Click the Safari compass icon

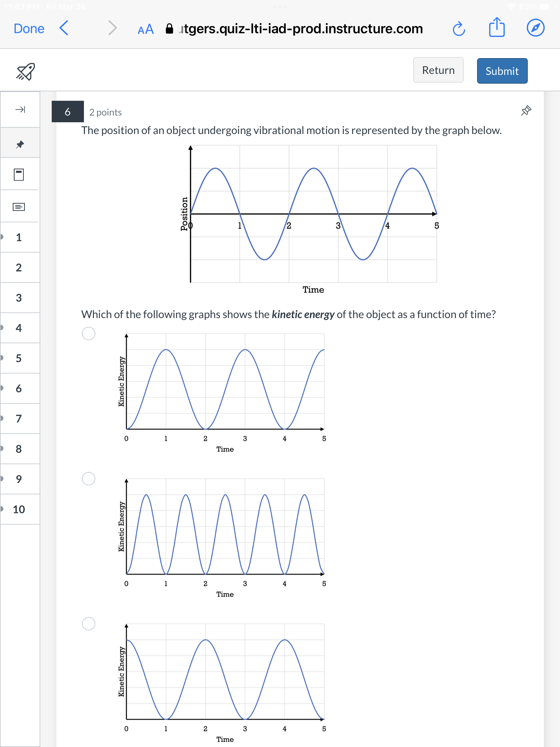click(x=535, y=28)
